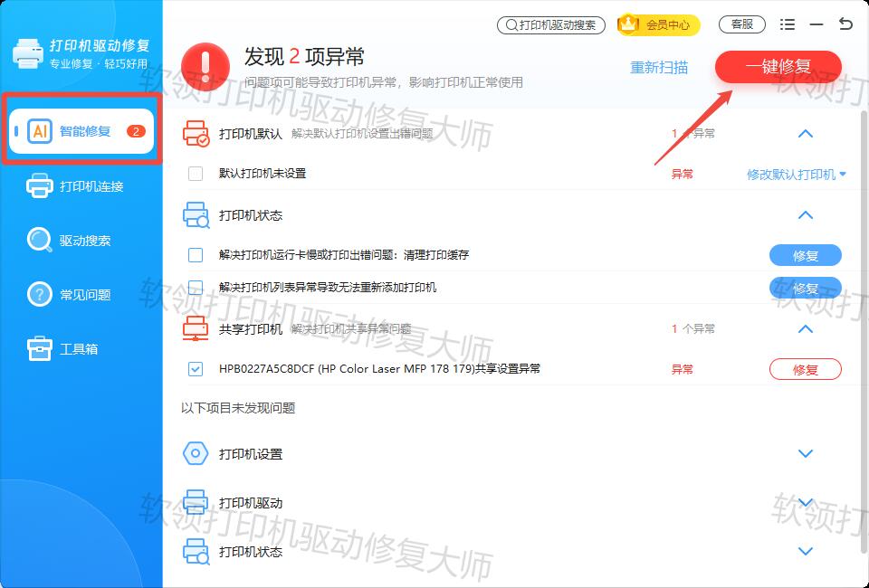Image resolution: width=869 pixels, height=588 pixels.
Task: Click the 打印机设置 hexagon gear icon
Action: click(x=196, y=453)
